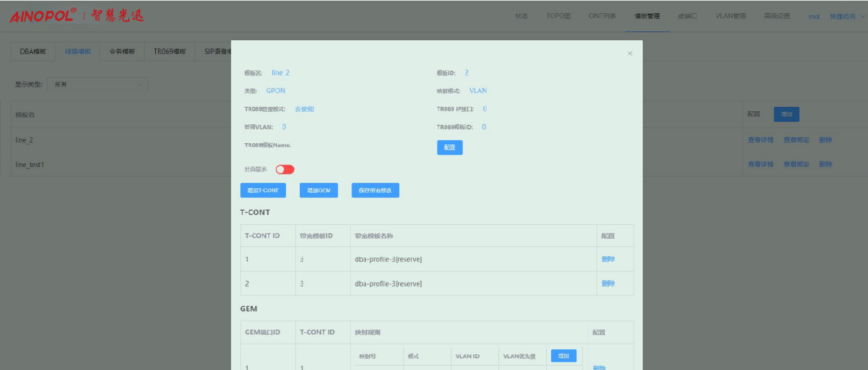Click the 配置 button under TR069模板ID
868x370 pixels.
(449, 148)
